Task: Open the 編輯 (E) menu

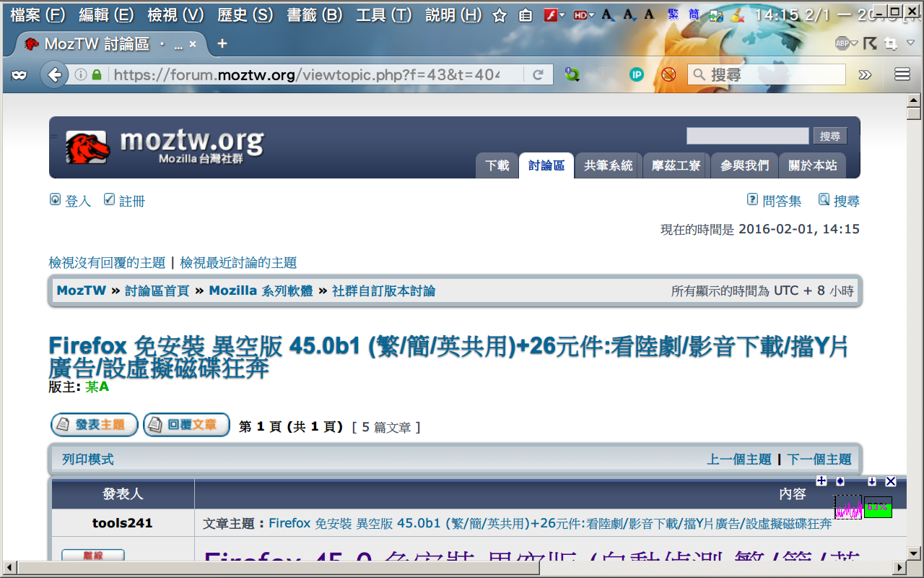Action: 106,15
